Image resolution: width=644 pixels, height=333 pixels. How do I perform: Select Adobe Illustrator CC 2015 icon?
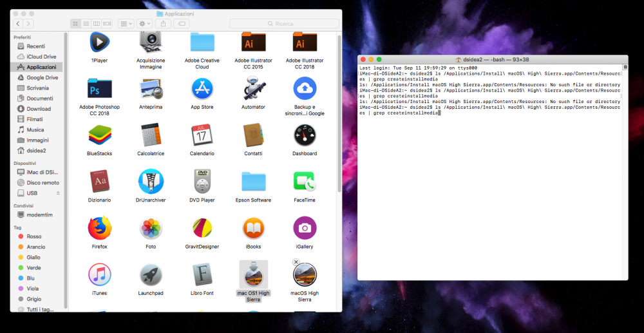[x=253, y=42]
